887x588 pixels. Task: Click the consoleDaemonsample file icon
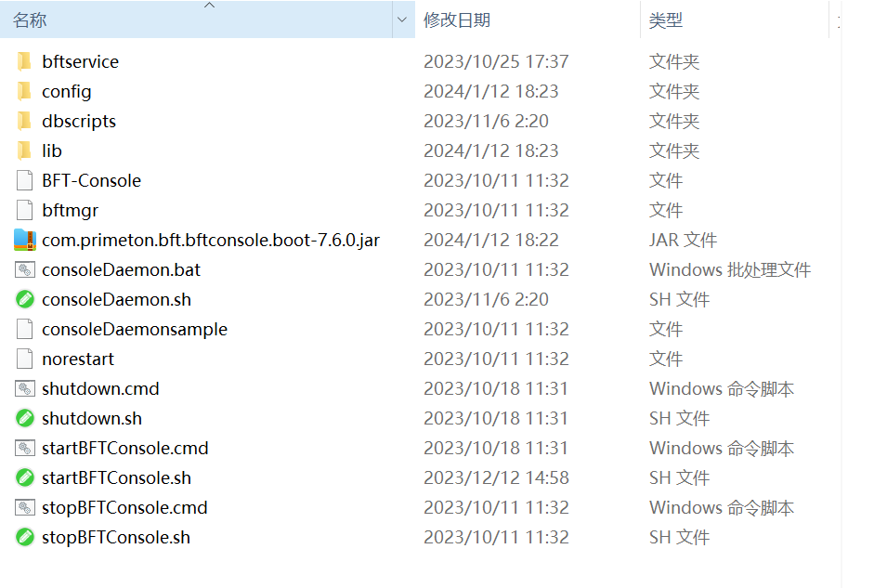coord(24,329)
